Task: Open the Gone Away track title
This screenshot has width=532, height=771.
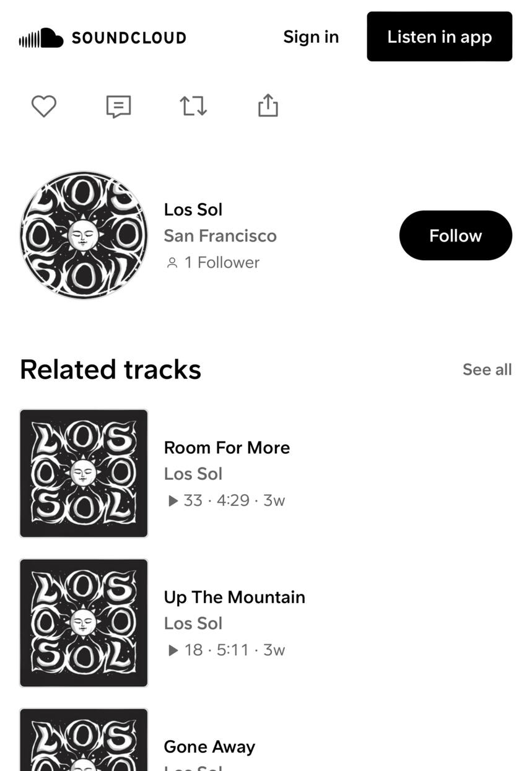Action: [x=209, y=747]
